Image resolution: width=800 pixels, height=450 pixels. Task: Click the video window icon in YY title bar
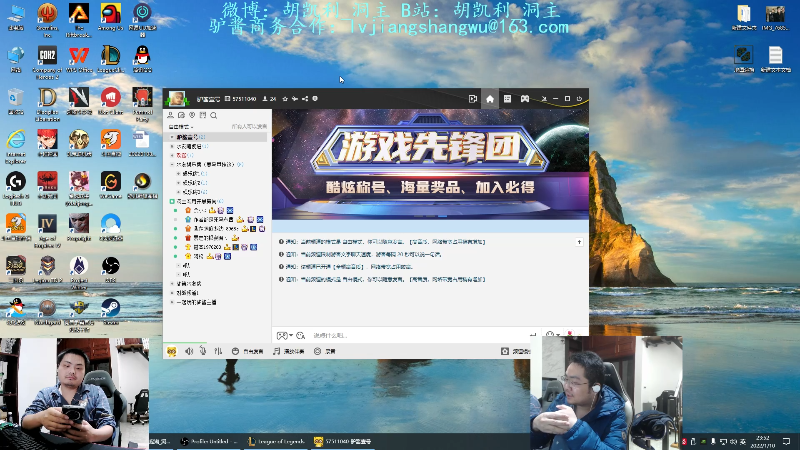pos(472,99)
